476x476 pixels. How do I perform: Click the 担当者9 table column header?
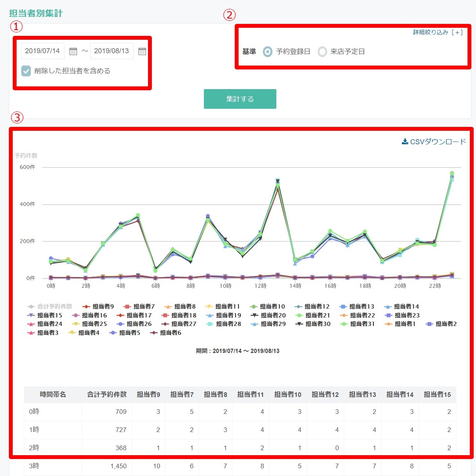[148, 395]
